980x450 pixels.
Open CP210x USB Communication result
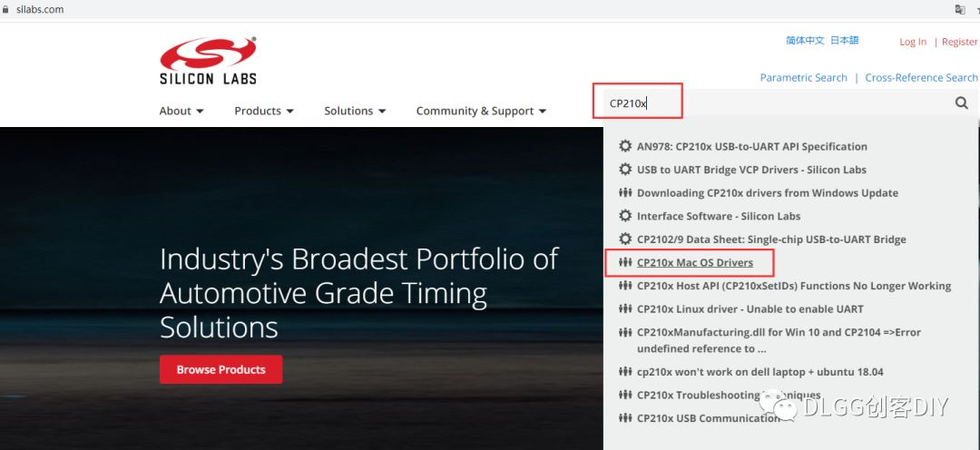tap(709, 417)
